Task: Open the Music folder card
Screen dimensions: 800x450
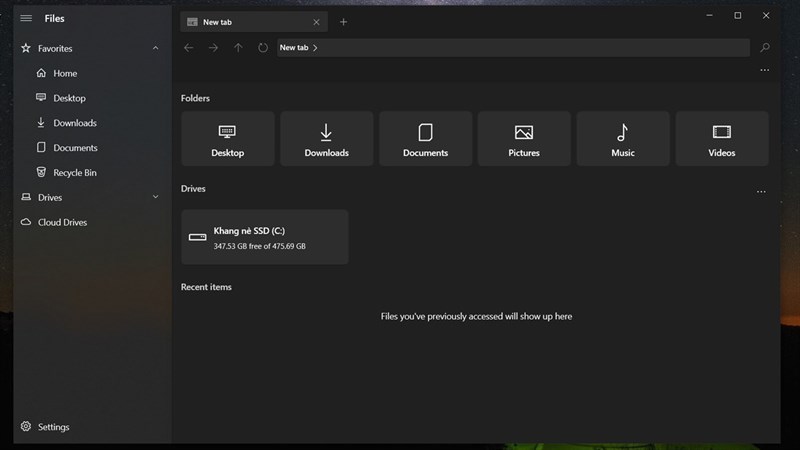Action: point(623,138)
